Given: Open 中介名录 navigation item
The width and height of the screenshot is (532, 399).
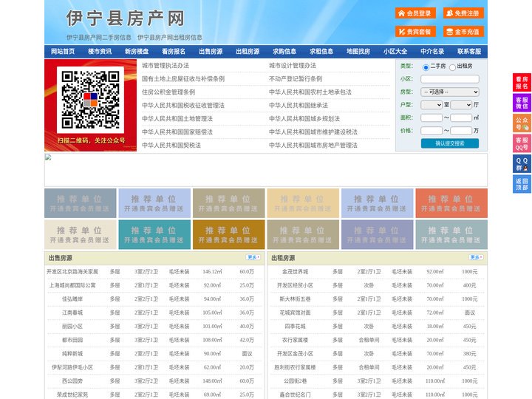Looking at the screenshot, I should pyautogui.click(x=432, y=52).
